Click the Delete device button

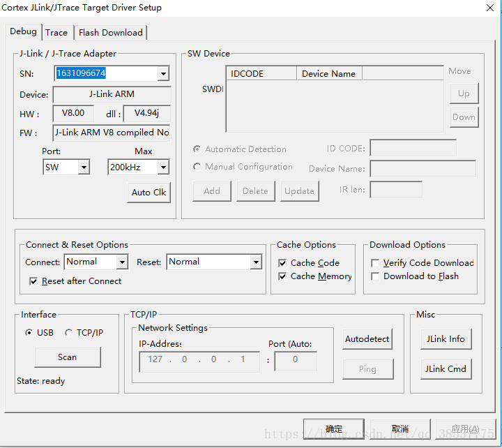(255, 191)
